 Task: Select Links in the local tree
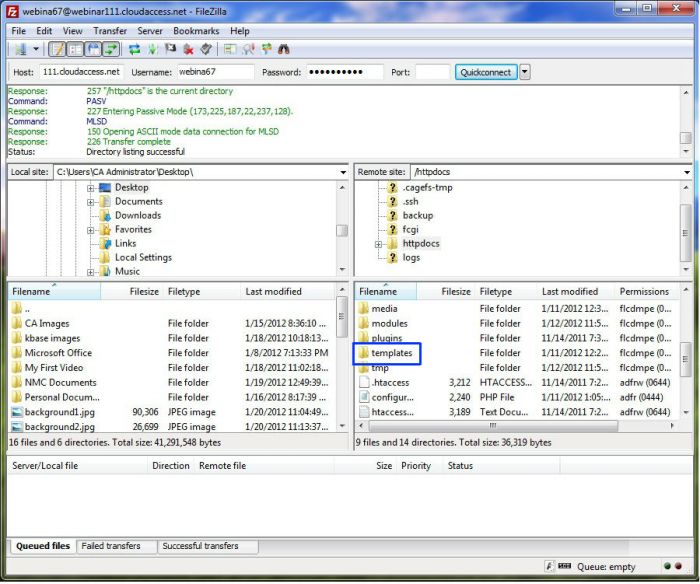[x=125, y=243]
